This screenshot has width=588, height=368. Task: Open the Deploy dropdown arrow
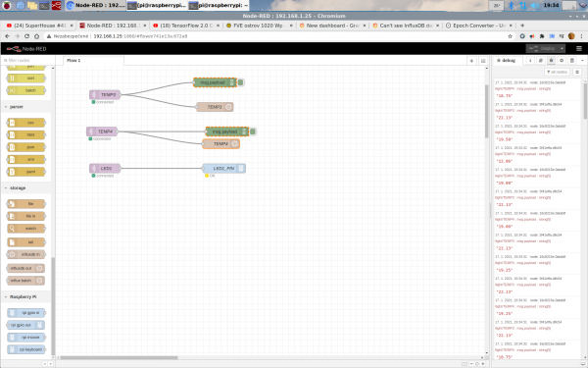(x=562, y=49)
